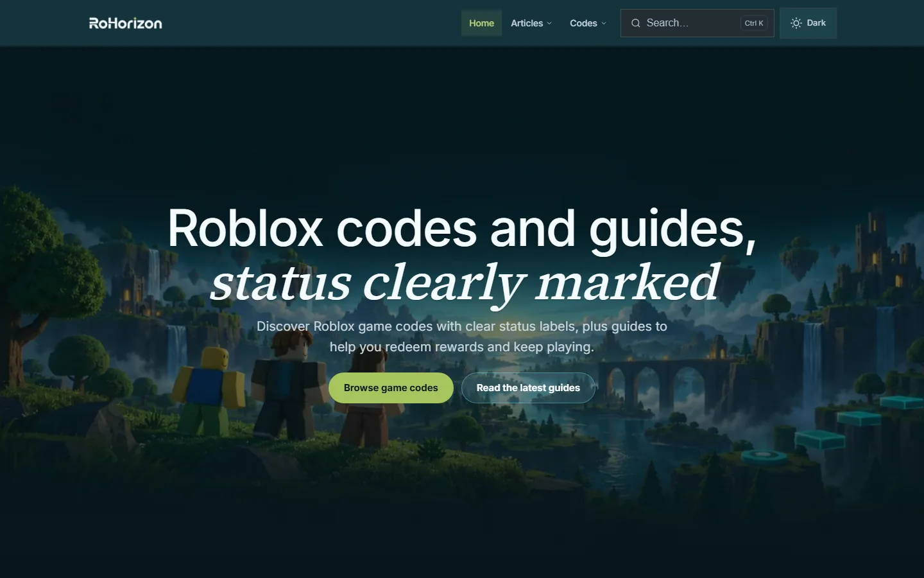Click the sun icon in theme toggle
Viewport: 924px width, 578px height.
tap(796, 23)
